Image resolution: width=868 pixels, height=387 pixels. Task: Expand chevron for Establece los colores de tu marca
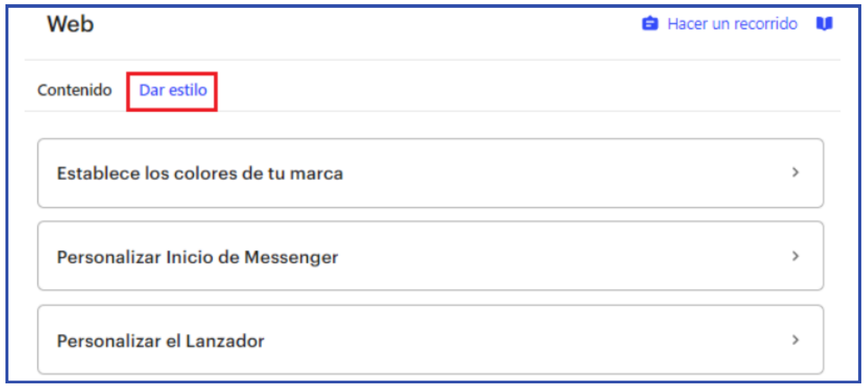[x=795, y=173]
